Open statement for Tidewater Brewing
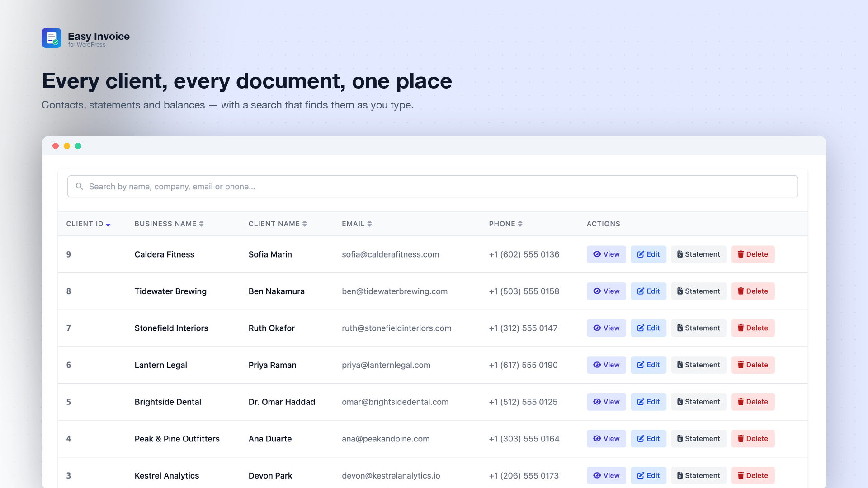 tap(698, 291)
